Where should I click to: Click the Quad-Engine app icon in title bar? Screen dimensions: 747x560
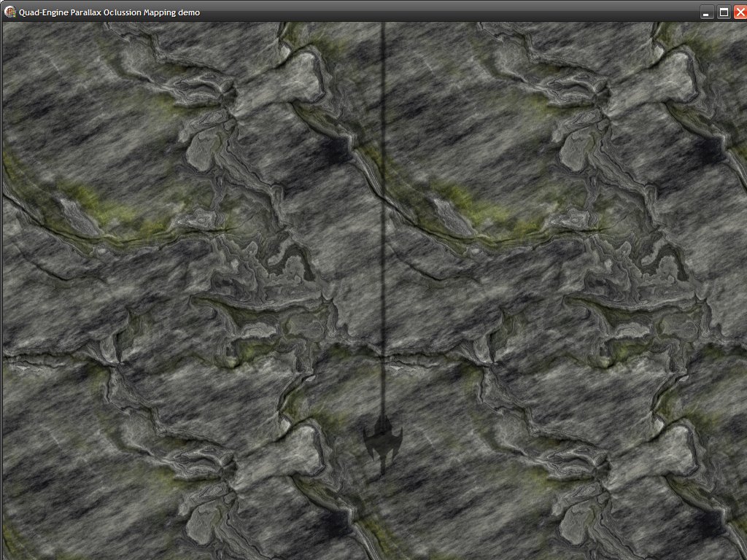9,12
